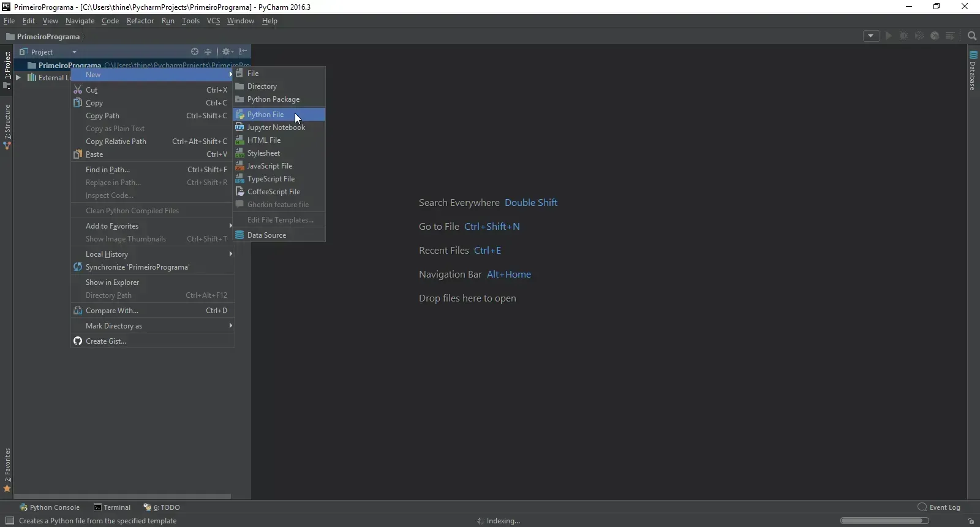
Task: Click the TypeScript File icon
Action: coord(240,179)
